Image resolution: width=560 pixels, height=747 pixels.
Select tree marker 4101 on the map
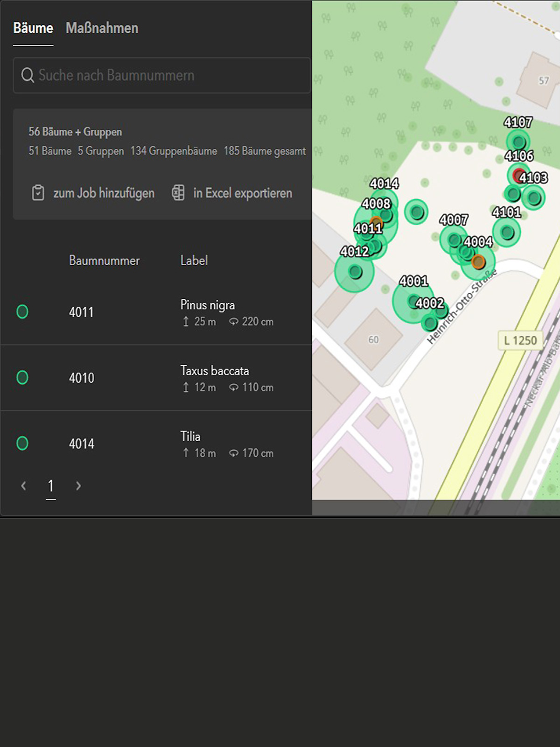click(x=507, y=232)
